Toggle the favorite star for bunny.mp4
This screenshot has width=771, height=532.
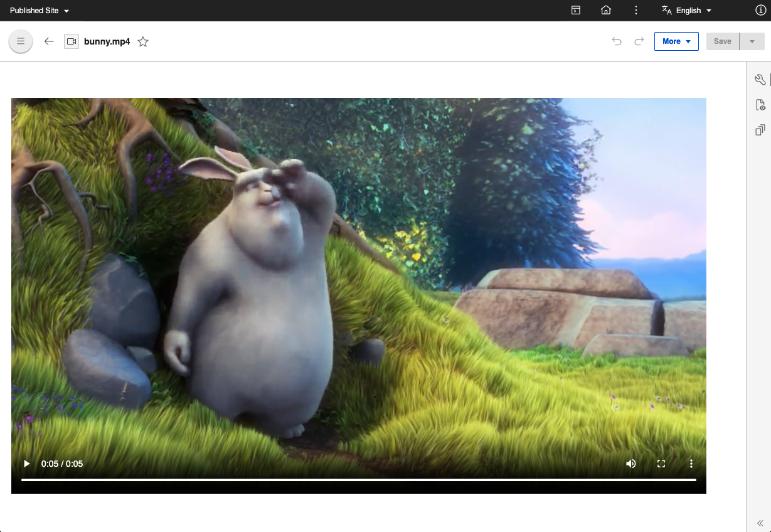point(143,41)
